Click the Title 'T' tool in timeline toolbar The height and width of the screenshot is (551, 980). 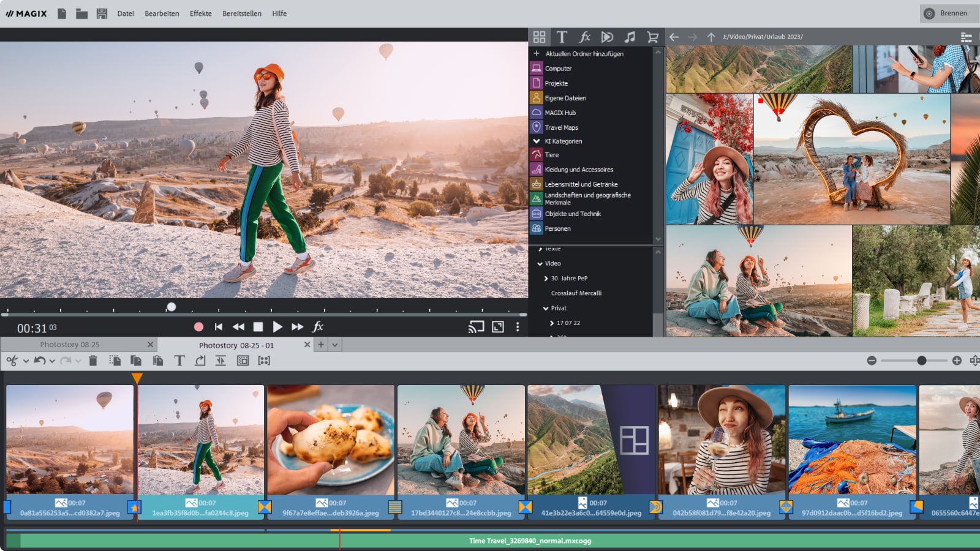coord(179,361)
